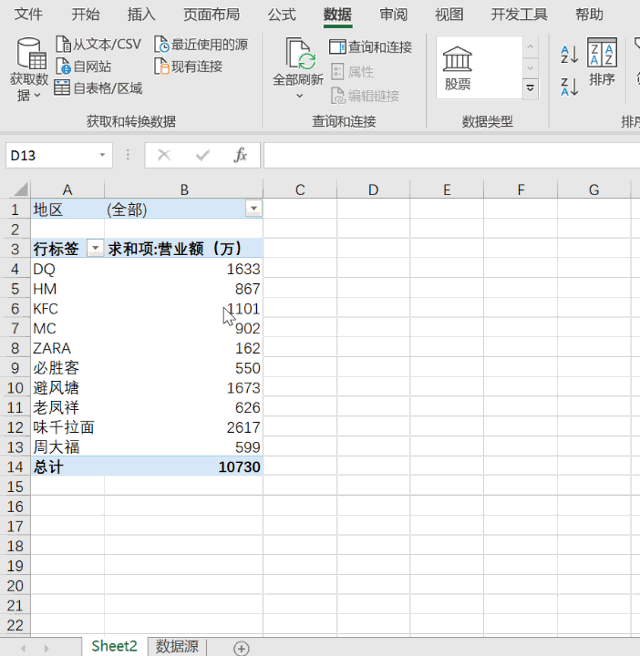This screenshot has width=640, height=656.
Task: Open the 文件 (File) tab
Action: click(x=28, y=14)
